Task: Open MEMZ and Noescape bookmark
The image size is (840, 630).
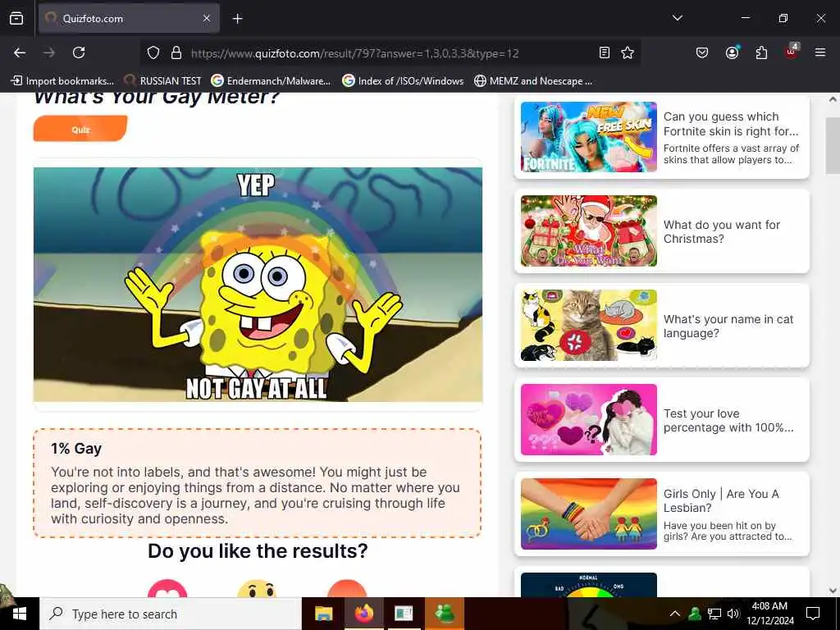Action: (x=533, y=81)
